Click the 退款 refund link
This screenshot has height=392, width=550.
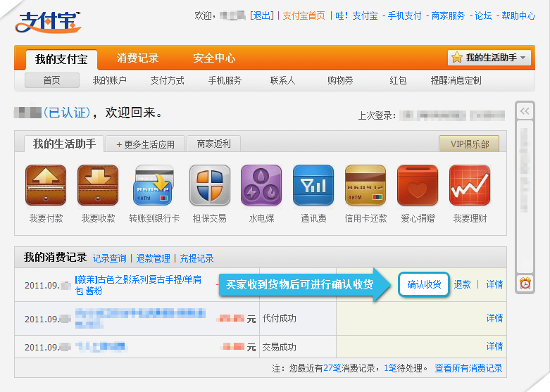(x=462, y=284)
